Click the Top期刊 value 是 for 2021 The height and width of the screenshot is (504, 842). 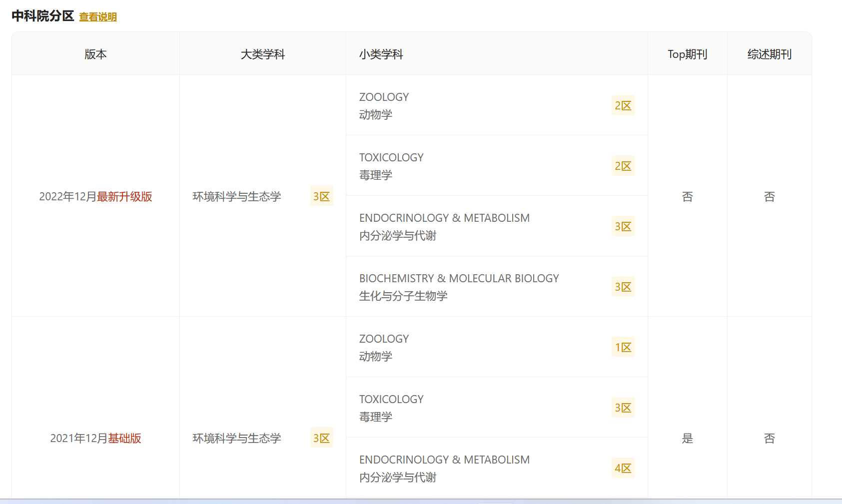click(688, 438)
